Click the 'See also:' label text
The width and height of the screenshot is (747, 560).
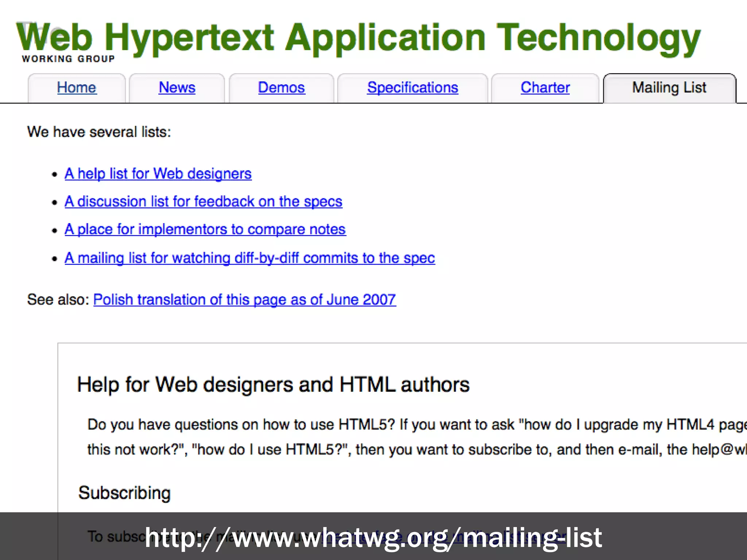(x=58, y=300)
